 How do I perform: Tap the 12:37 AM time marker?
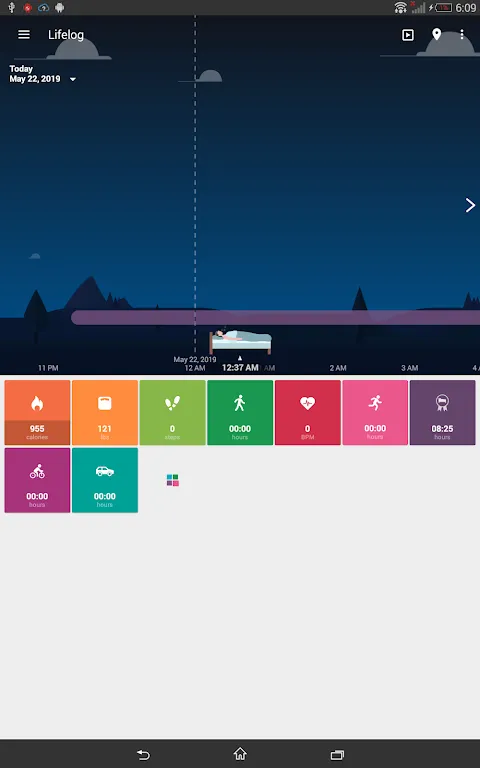(x=240, y=367)
